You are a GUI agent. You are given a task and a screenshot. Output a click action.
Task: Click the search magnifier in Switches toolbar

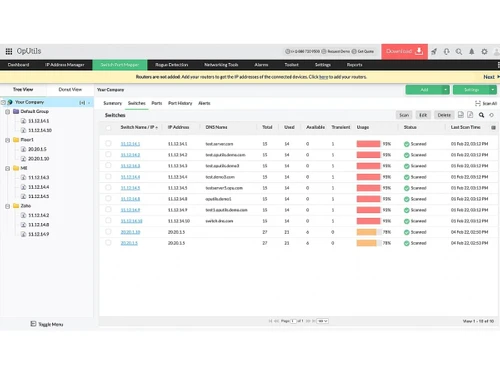pyautogui.click(x=481, y=115)
